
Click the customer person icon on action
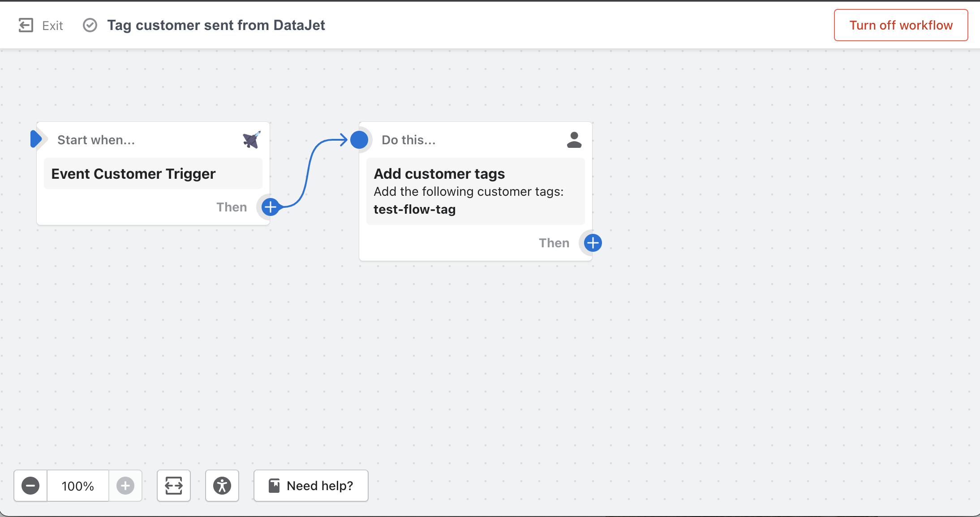(x=574, y=140)
